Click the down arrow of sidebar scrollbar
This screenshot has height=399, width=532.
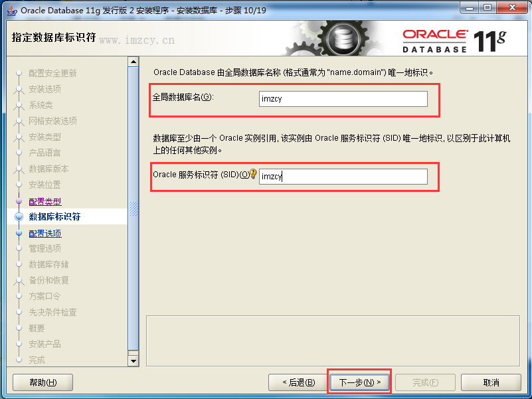[x=133, y=360]
